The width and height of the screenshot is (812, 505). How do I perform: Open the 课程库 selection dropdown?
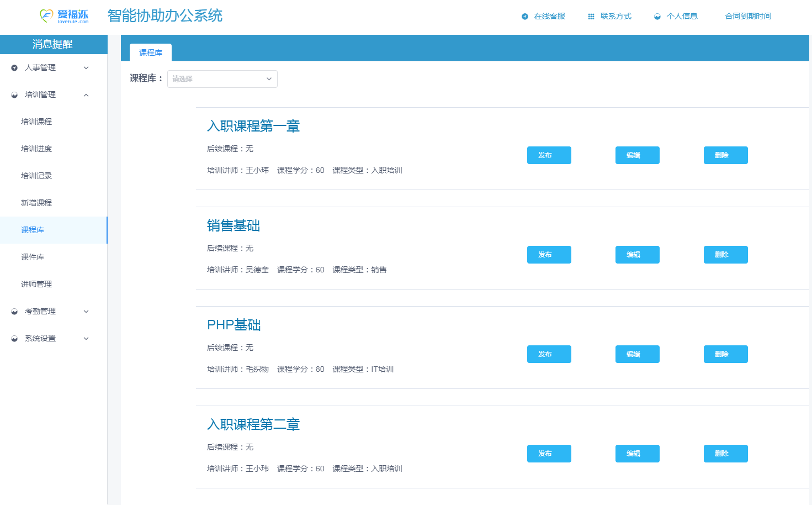(x=222, y=79)
